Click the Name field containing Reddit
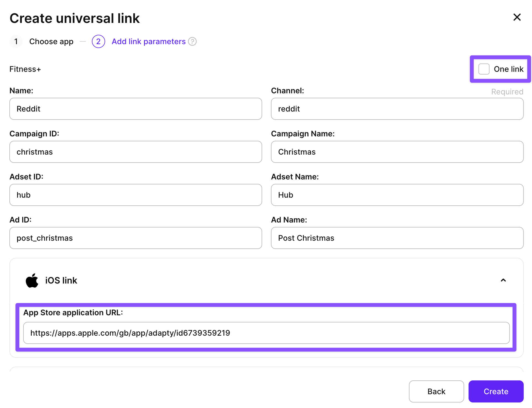The height and width of the screenshot is (408, 532). coord(135,109)
